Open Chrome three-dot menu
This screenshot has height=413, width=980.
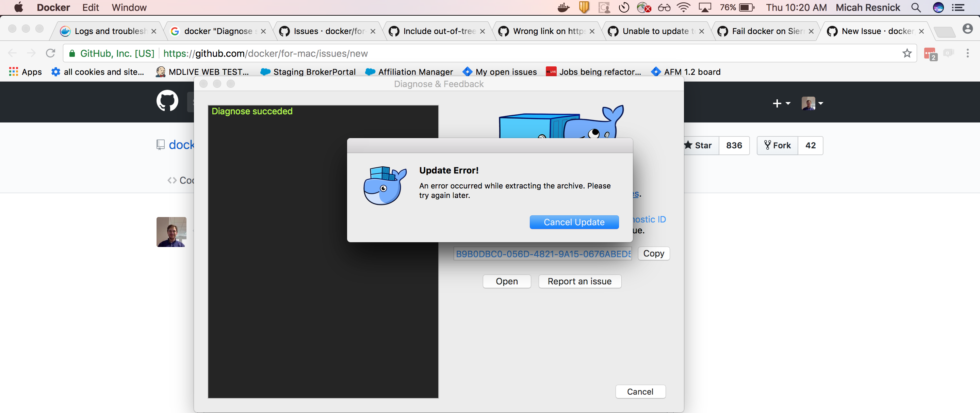967,53
